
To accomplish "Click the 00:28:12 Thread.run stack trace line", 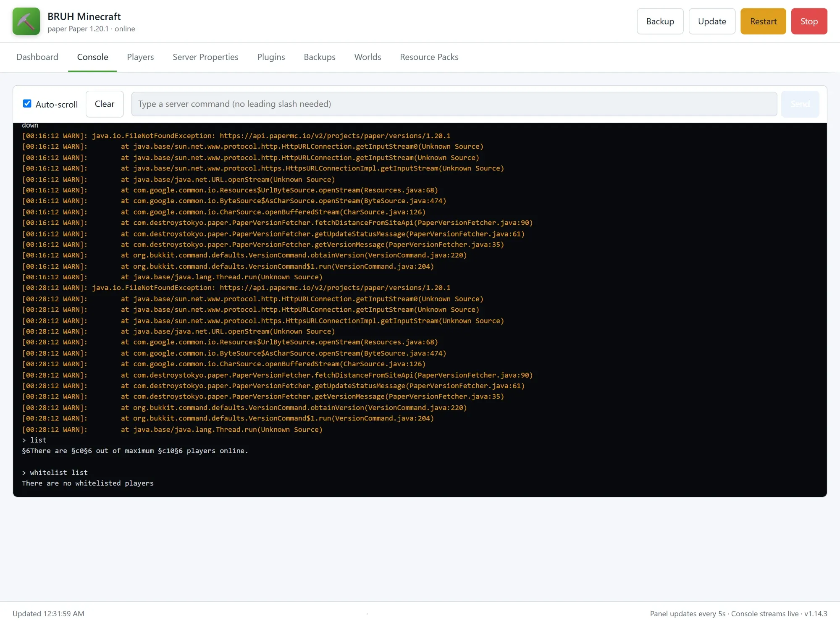I will pyautogui.click(x=172, y=429).
